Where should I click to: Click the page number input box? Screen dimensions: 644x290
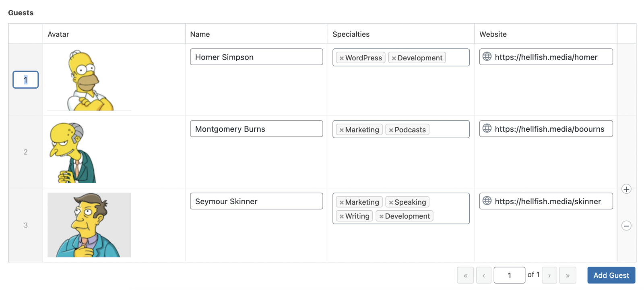[510, 275]
